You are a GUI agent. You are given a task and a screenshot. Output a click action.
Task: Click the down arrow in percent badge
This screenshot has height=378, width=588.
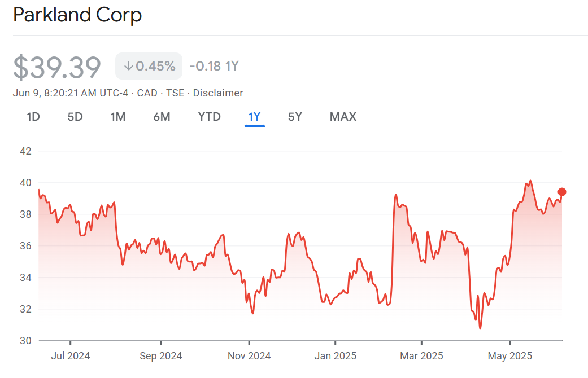click(128, 66)
